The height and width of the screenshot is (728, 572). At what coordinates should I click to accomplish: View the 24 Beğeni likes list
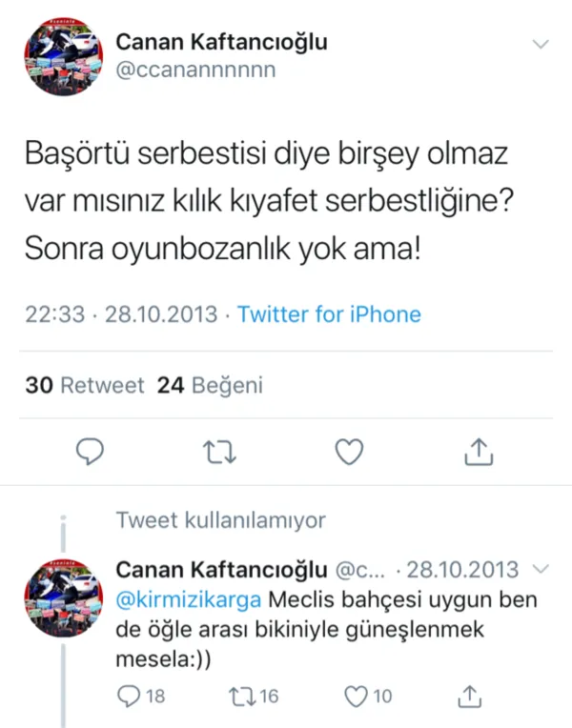pos(210,386)
